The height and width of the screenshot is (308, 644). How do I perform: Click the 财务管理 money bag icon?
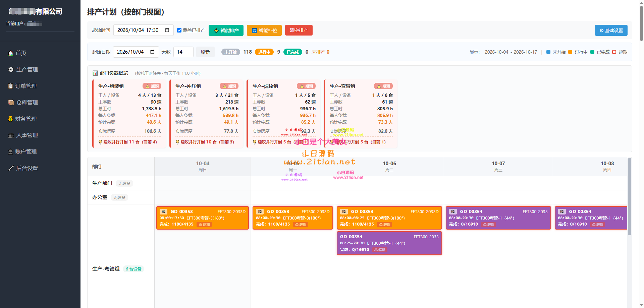click(10, 119)
